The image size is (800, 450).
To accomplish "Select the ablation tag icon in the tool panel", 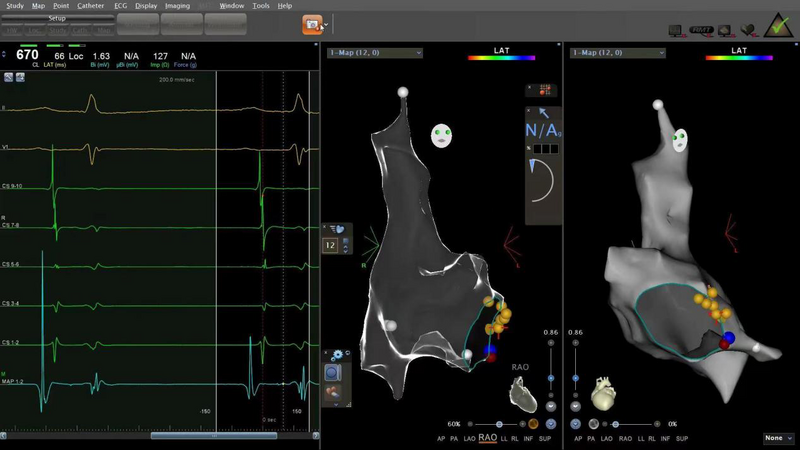I will [333, 393].
